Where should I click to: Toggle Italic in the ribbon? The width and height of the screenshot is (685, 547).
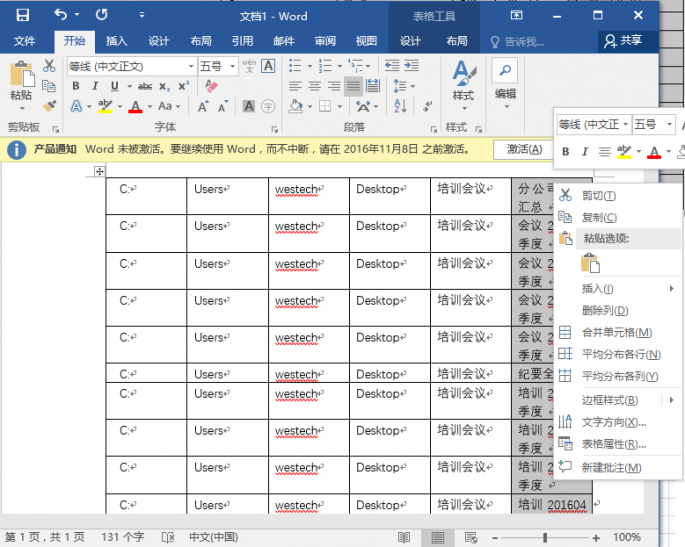pos(95,86)
